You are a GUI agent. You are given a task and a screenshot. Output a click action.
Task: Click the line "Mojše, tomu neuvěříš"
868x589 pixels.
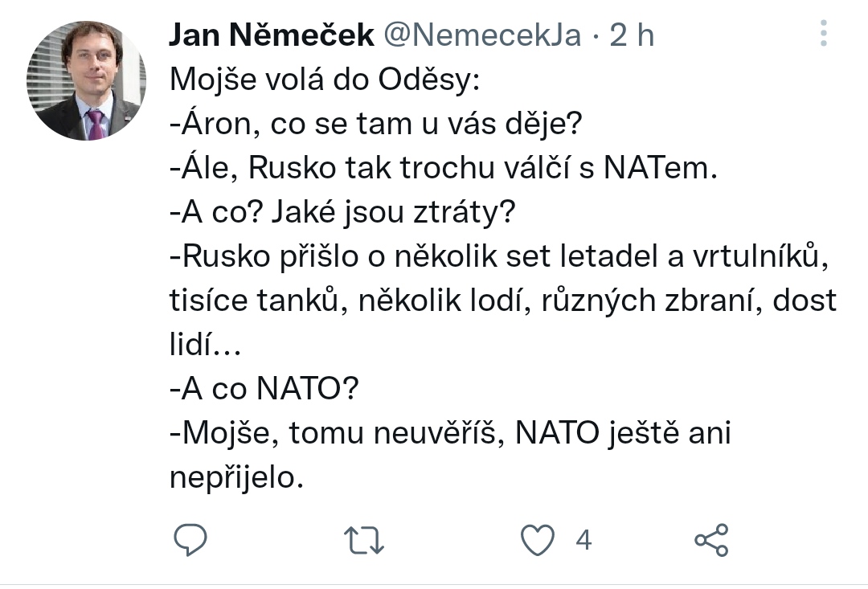(450, 435)
